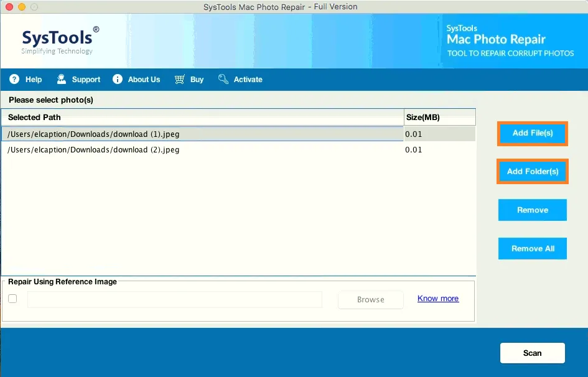Viewport: 588px width, 377px height.
Task: Open the Help menu label
Action: point(34,80)
